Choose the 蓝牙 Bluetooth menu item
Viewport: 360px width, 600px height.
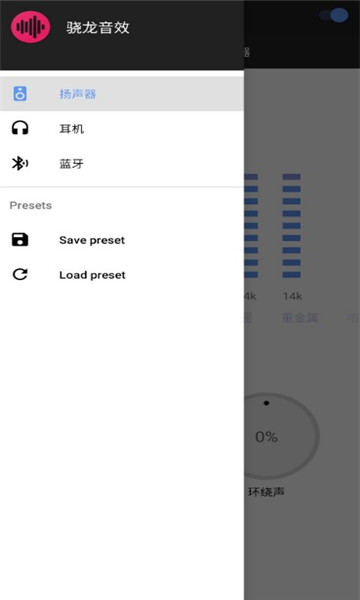(x=122, y=164)
